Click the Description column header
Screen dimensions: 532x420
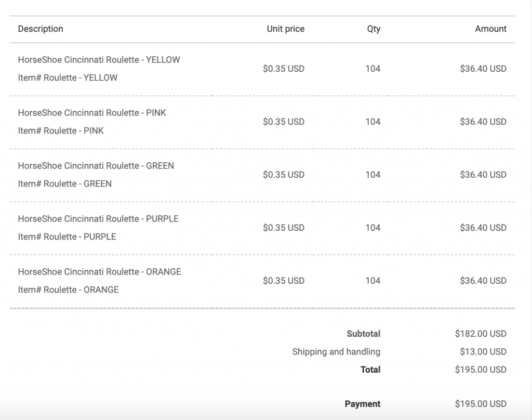pyautogui.click(x=41, y=29)
